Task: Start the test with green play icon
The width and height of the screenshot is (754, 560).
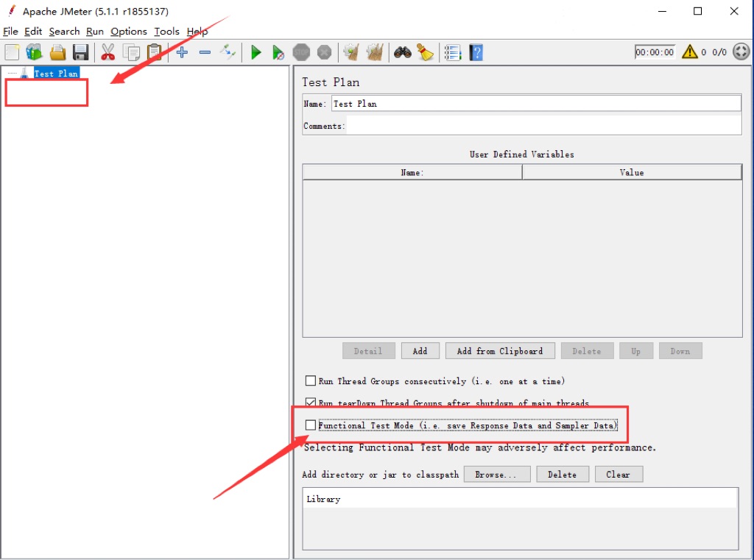Action: pos(256,52)
